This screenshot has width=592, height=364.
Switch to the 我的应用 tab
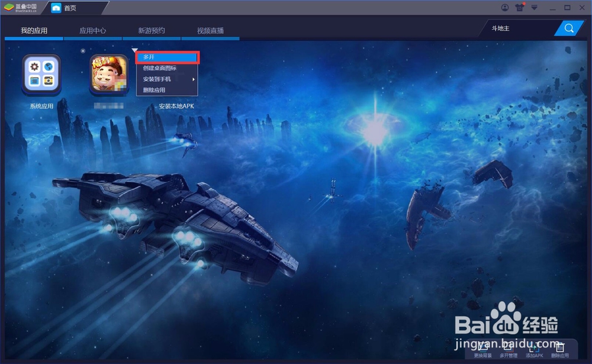[34, 31]
